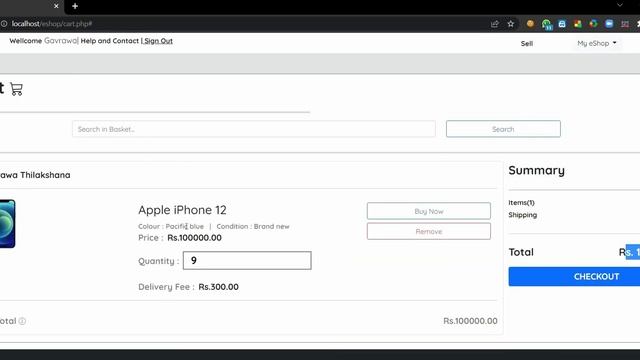Proceed with the CHECKOUT button

coord(574,276)
